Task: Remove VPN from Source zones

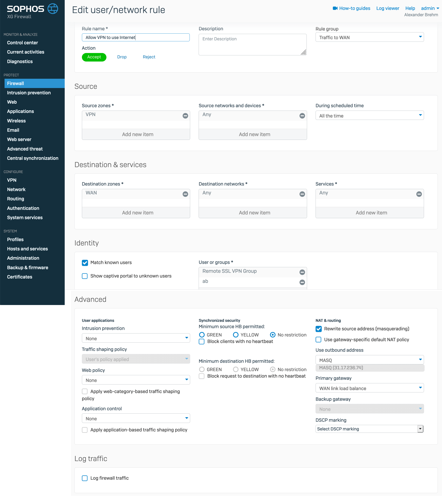Action: [185, 116]
